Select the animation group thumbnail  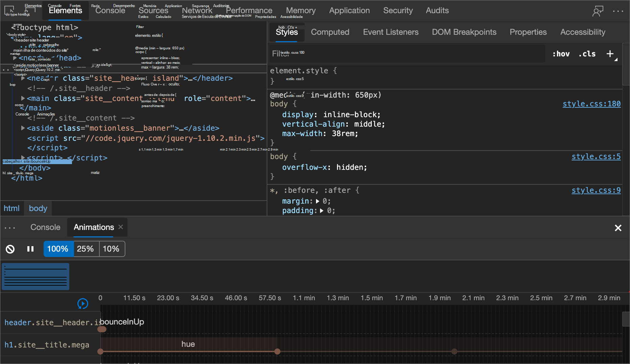[35, 277]
